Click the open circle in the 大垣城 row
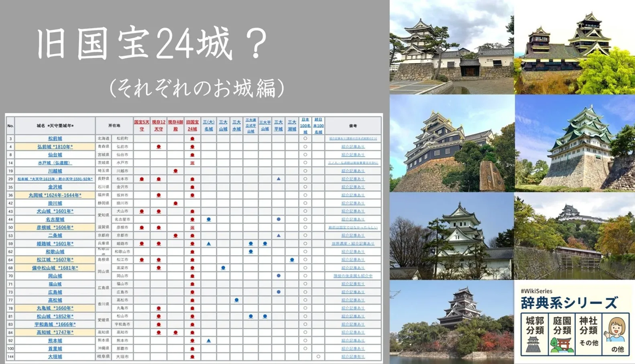The width and height of the screenshot is (635, 364). coord(318,356)
